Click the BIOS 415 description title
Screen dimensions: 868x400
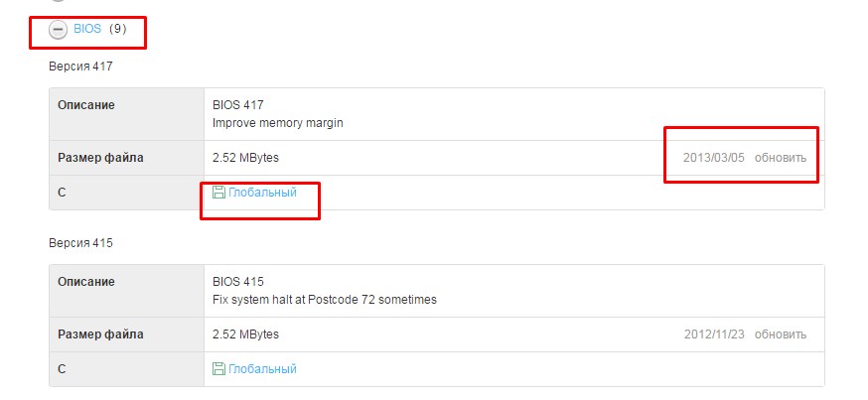pyautogui.click(x=237, y=281)
